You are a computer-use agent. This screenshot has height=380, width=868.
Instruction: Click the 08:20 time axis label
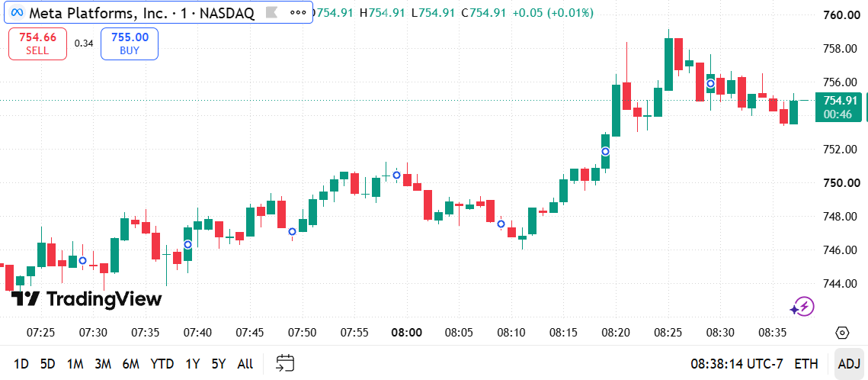tap(616, 333)
